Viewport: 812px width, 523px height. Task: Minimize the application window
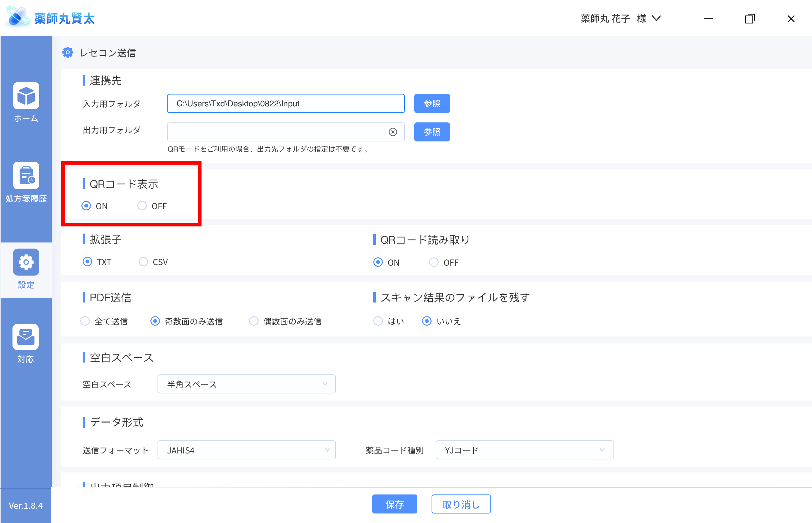tap(708, 19)
